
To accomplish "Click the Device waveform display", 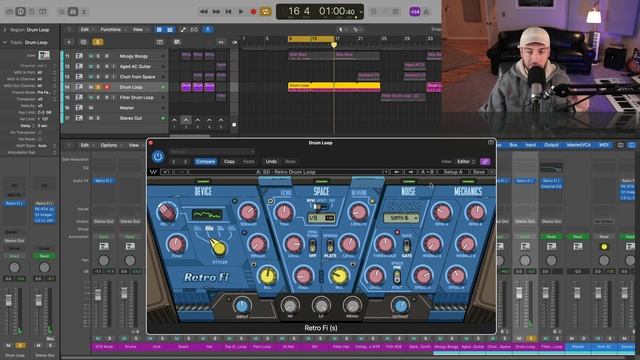I will click(x=207, y=214).
